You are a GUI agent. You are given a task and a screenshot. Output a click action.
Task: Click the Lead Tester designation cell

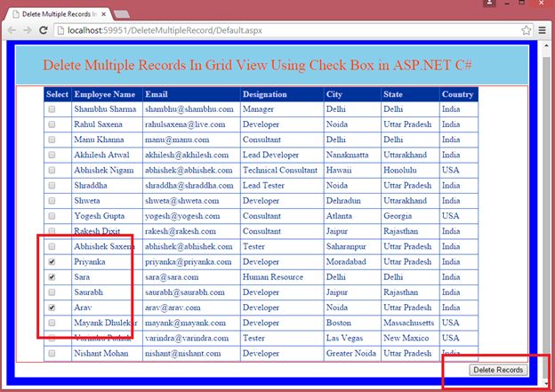[x=282, y=185]
